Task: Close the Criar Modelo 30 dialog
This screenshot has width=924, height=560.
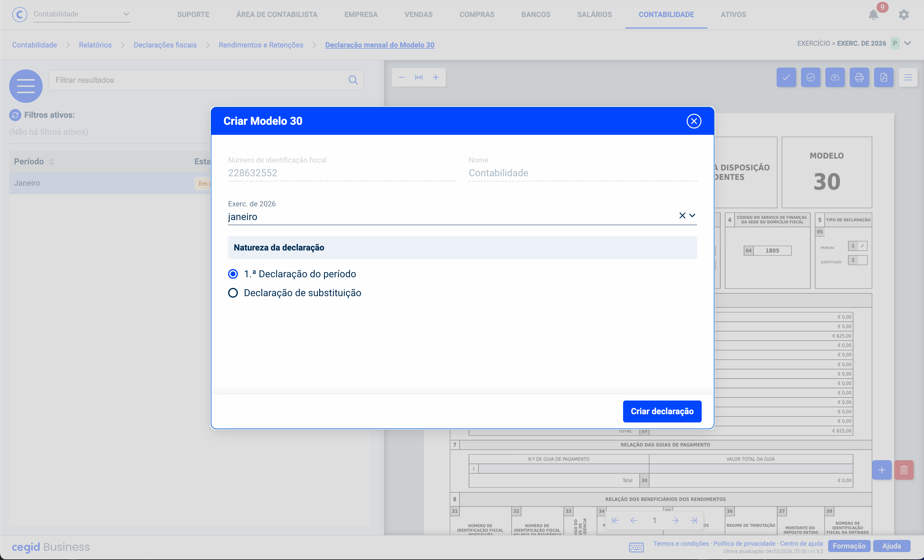Action: [694, 121]
